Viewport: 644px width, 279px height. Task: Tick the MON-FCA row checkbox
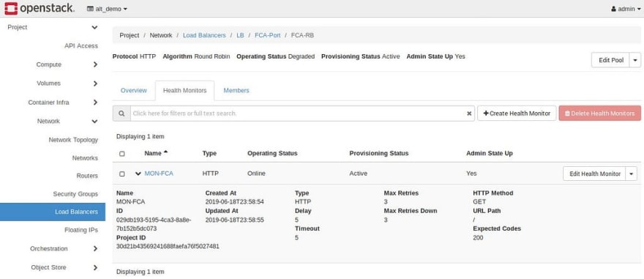tap(122, 174)
